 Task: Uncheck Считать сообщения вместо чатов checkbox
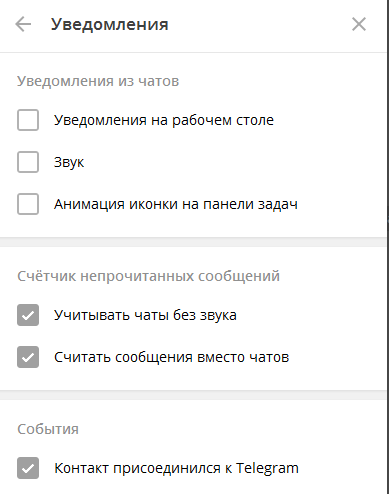[28, 357]
